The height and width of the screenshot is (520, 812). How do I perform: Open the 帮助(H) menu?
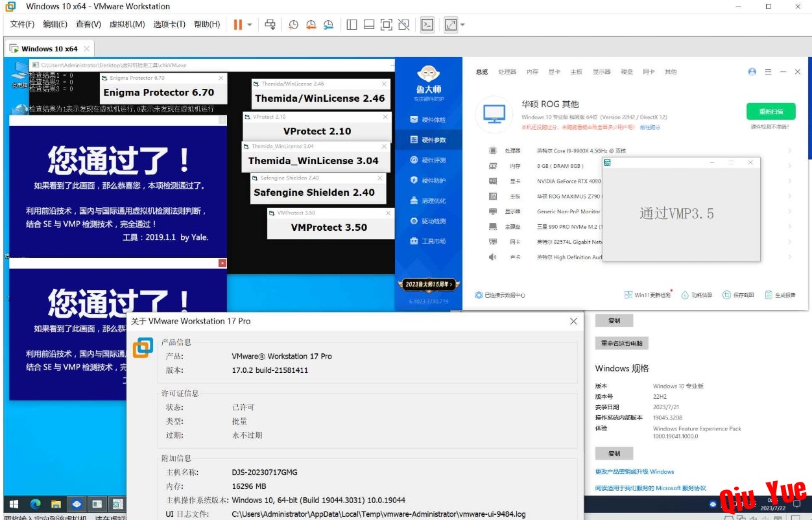(x=206, y=24)
